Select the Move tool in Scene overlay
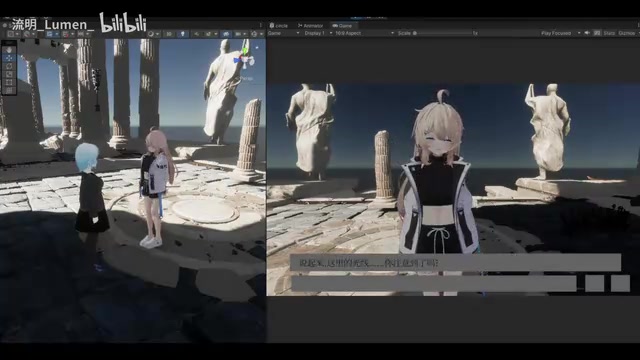 pyautogui.click(x=9, y=58)
